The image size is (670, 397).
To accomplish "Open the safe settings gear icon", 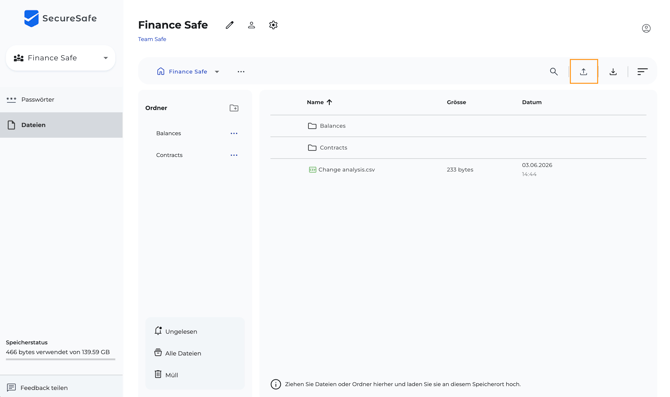I will coord(273,25).
